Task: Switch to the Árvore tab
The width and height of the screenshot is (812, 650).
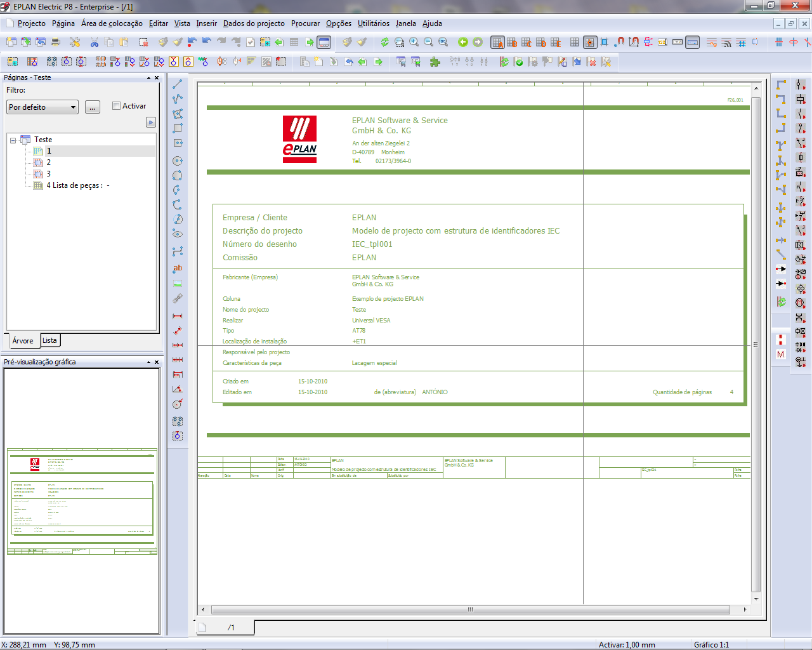Action: [23, 341]
